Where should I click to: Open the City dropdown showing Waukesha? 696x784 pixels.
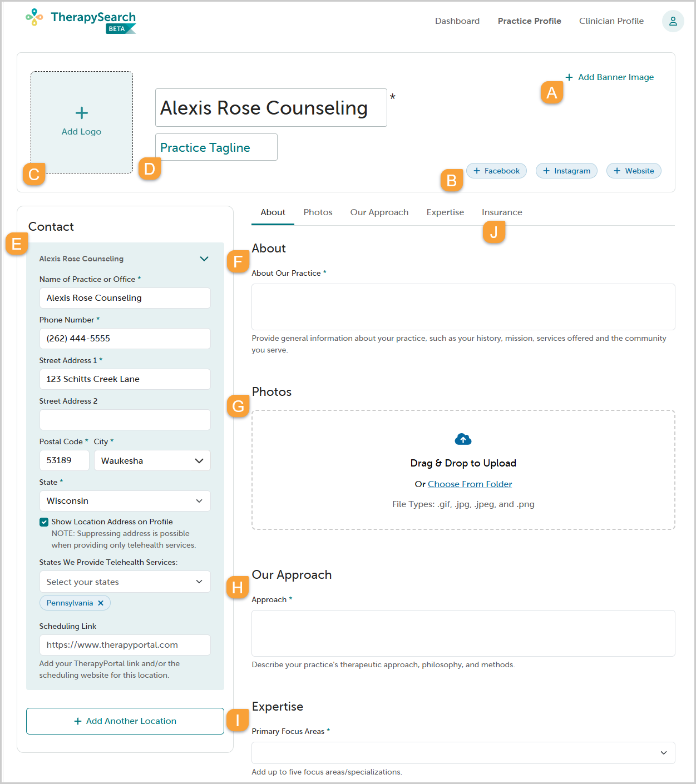(x=152, y=460)
